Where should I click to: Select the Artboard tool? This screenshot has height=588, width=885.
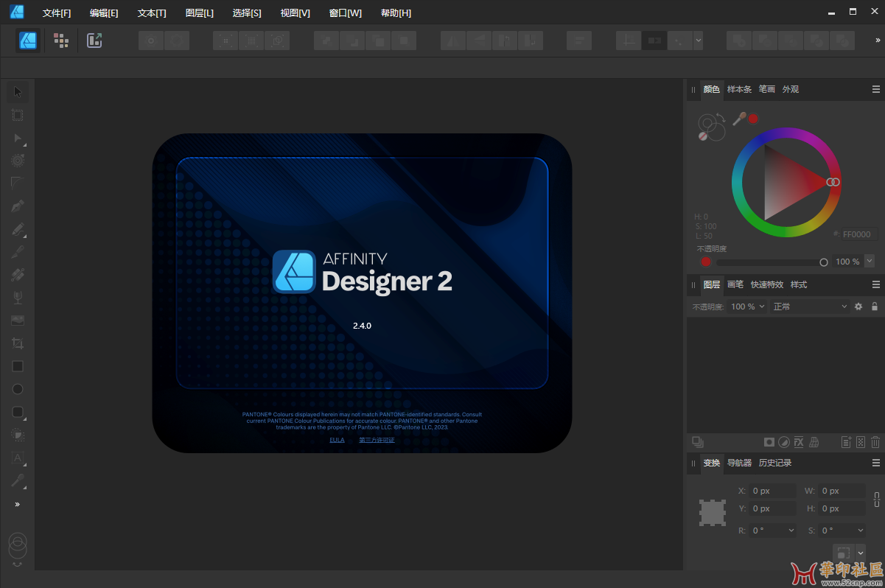pyautogui.click(x=18, y=115)
